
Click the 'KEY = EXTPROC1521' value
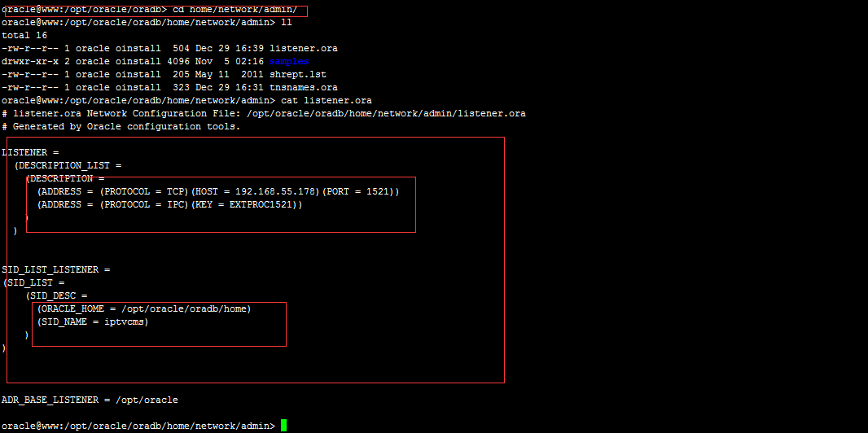click(246, 205)
